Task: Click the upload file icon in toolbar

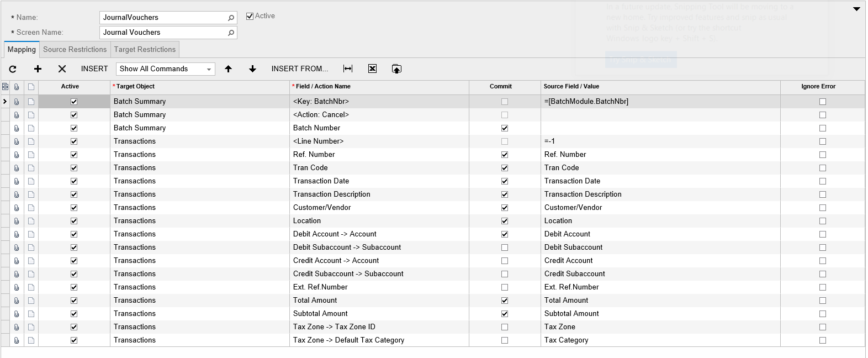Action: coord(396,69)
